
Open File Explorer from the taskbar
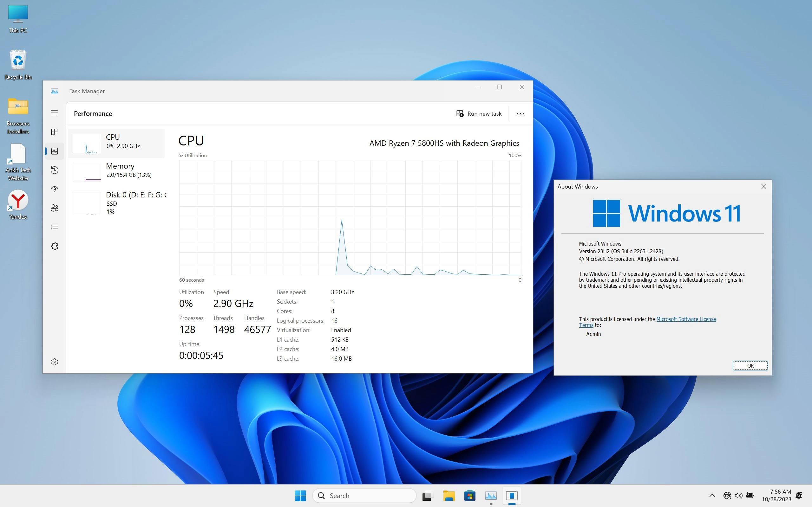449,496
